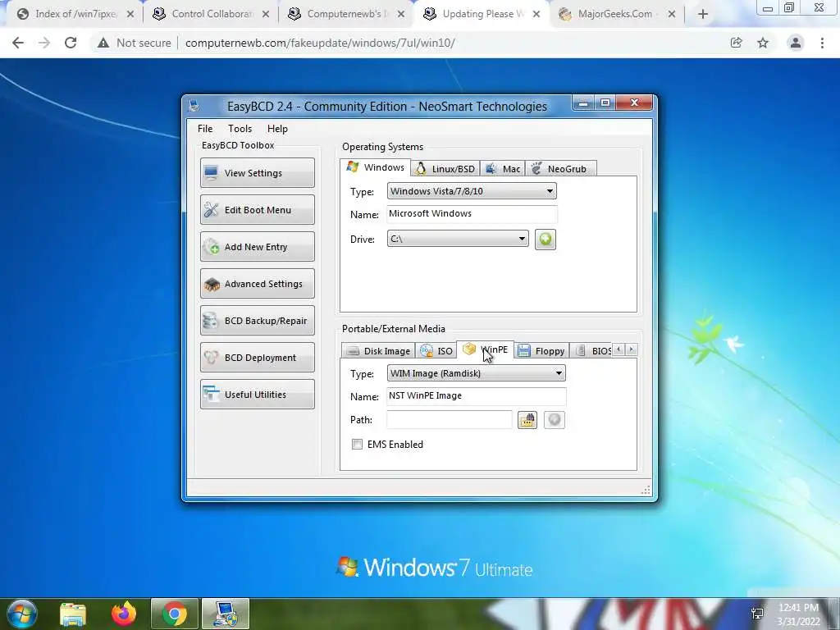840x630 pixels.
Task: Go to Add New Entry
Action: pos(257,246)
